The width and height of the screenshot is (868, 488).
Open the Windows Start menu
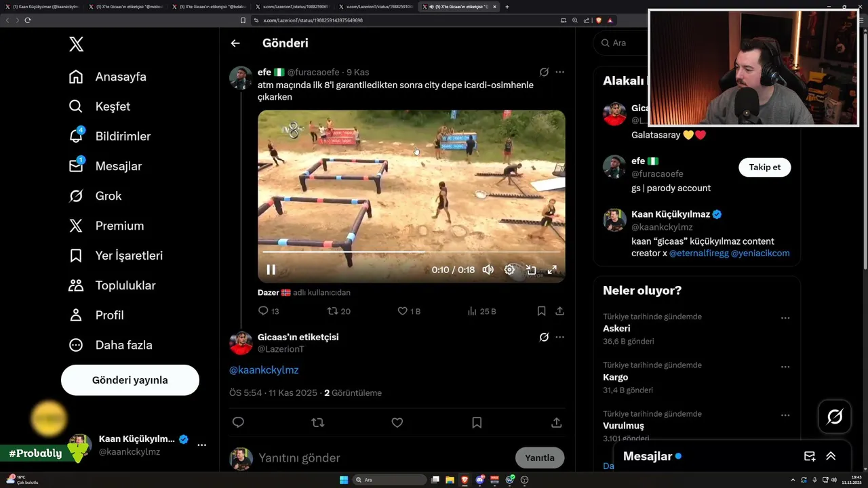tap(344, 480)
